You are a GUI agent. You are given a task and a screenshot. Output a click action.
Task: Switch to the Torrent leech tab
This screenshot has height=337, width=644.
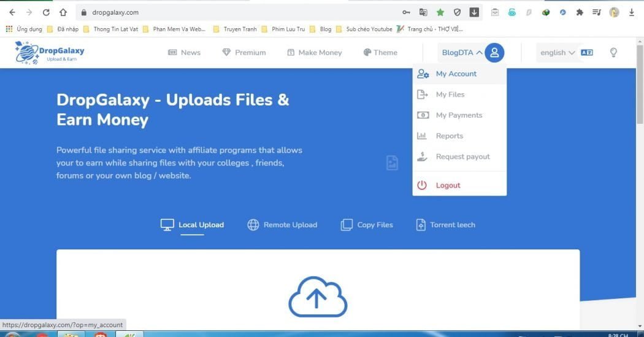coord(446,225)
